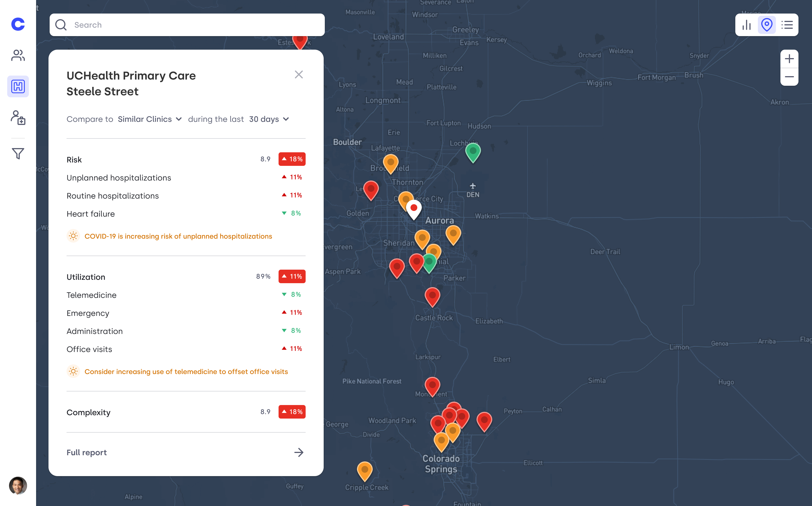This screenshot has width=812, height=506.
Task: Click the Cortex C logo
Action: 18,24
